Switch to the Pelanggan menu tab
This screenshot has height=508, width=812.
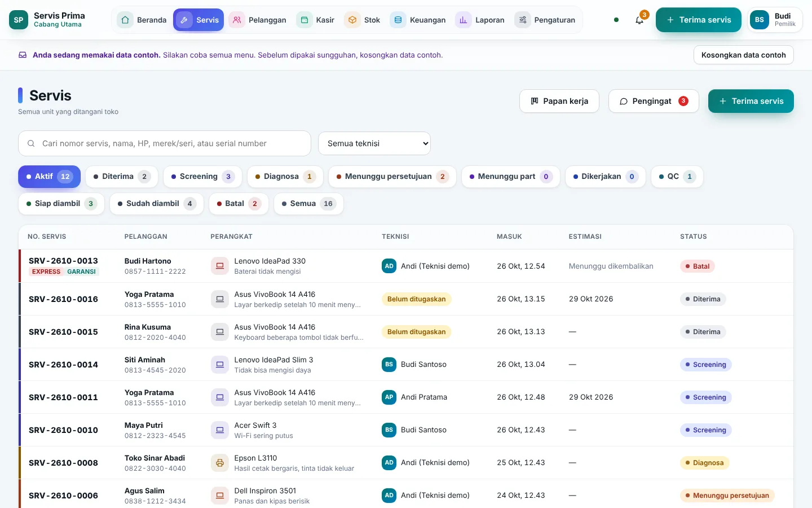click(x=259, y=20)
